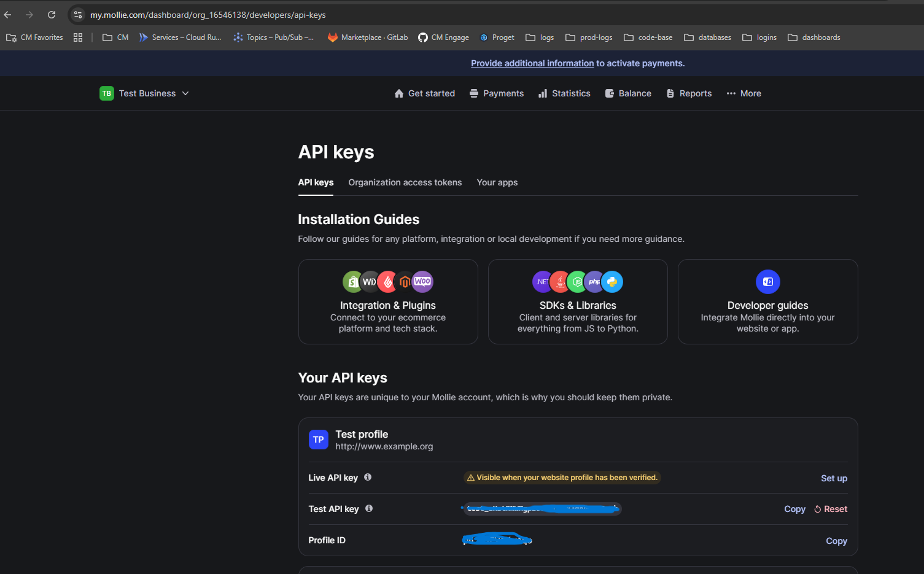Expand the Test Business organization switcher
This screenshot has width=924, height=574.
pyautogui.click(x=145, y=93)
